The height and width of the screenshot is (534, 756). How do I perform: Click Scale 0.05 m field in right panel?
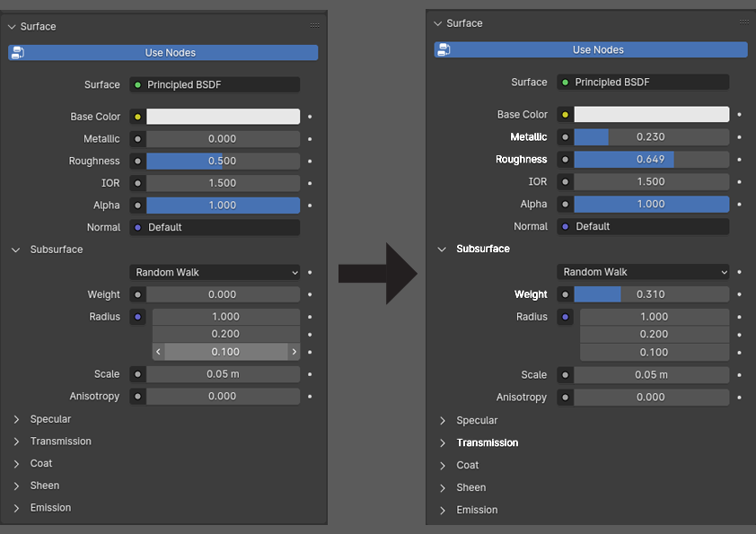[651, 375]
